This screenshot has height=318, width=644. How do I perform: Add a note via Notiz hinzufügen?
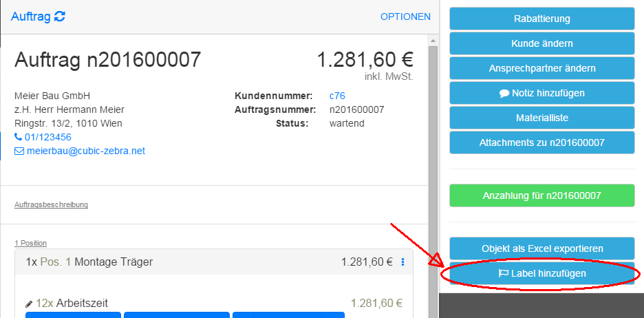pyautogui.click(x=541, y=93)
